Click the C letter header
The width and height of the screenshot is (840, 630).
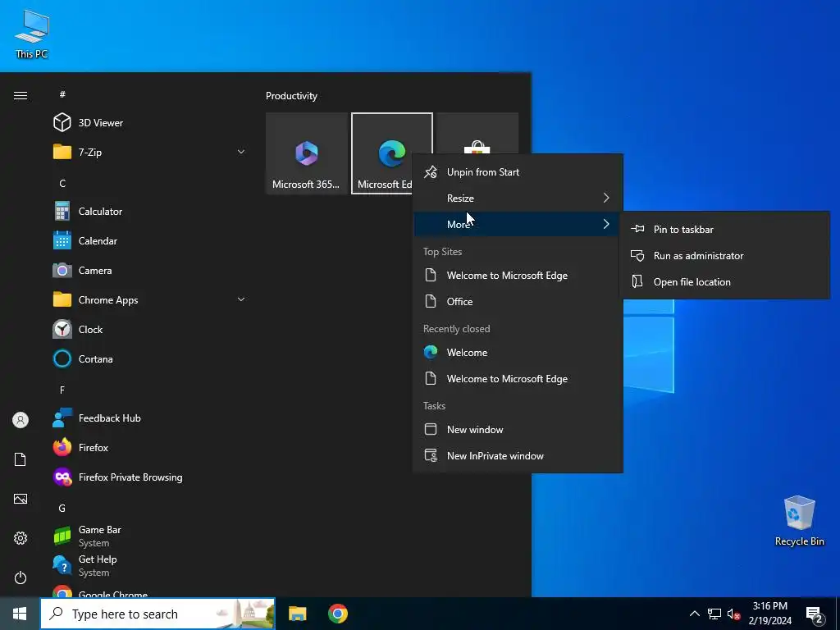click(x=62, y=183)
